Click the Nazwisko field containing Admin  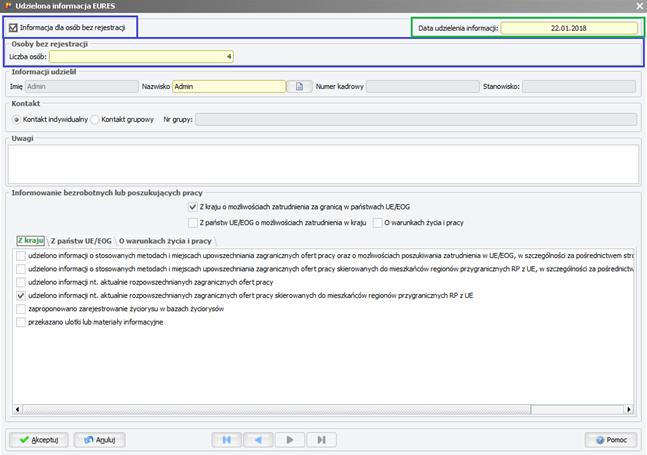[229, 87]
